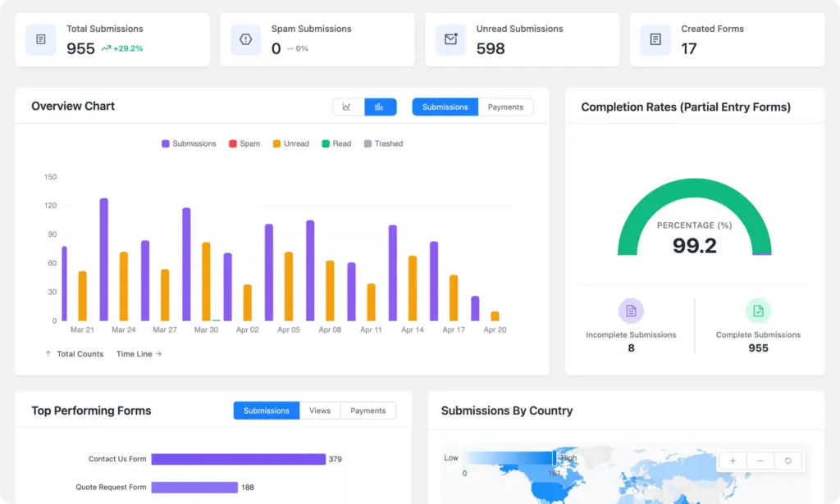Click the Complete Submissions green icon
This screenshot has height=504, width=840.
coord(758,311)
